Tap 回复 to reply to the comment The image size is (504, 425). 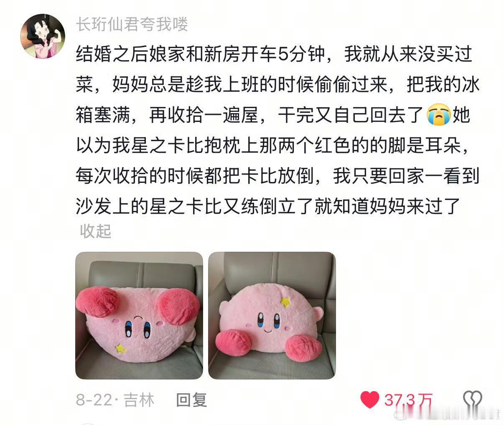tap(191, 400)
